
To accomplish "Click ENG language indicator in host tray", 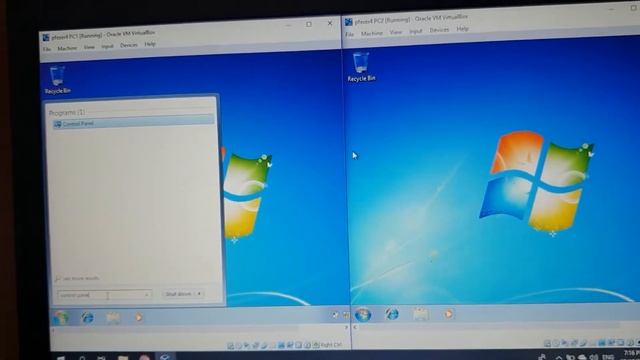I will coord(608,357).
